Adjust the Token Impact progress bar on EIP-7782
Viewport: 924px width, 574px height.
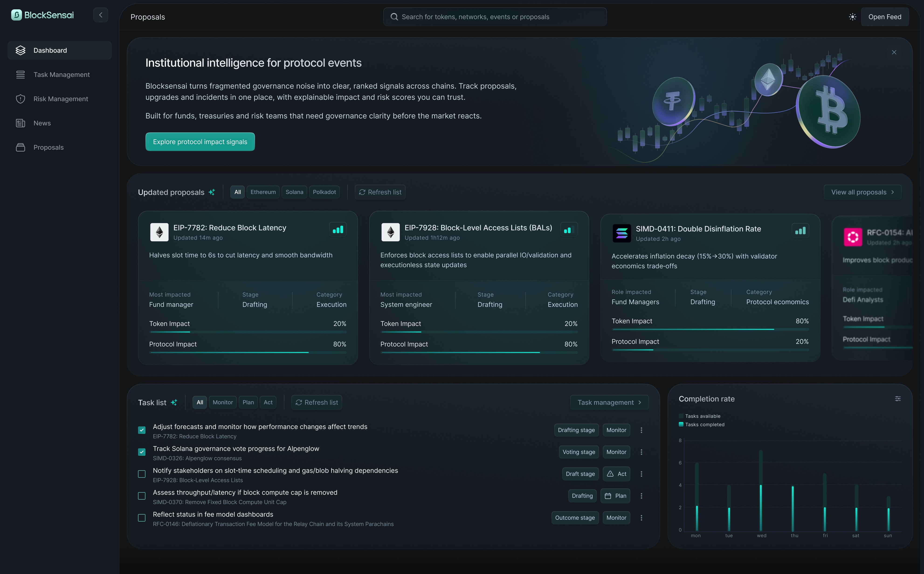click(x=248, y=332)
